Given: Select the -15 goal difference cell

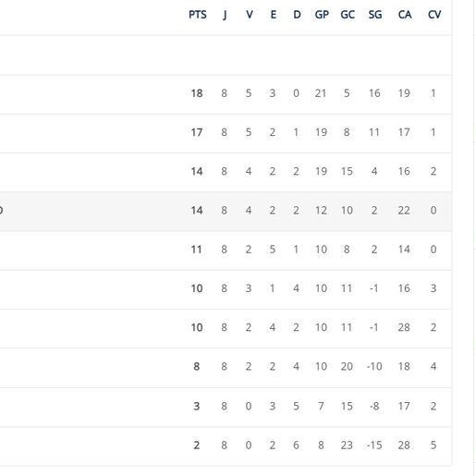Looking at the screenshot, I should coord(374,445).
